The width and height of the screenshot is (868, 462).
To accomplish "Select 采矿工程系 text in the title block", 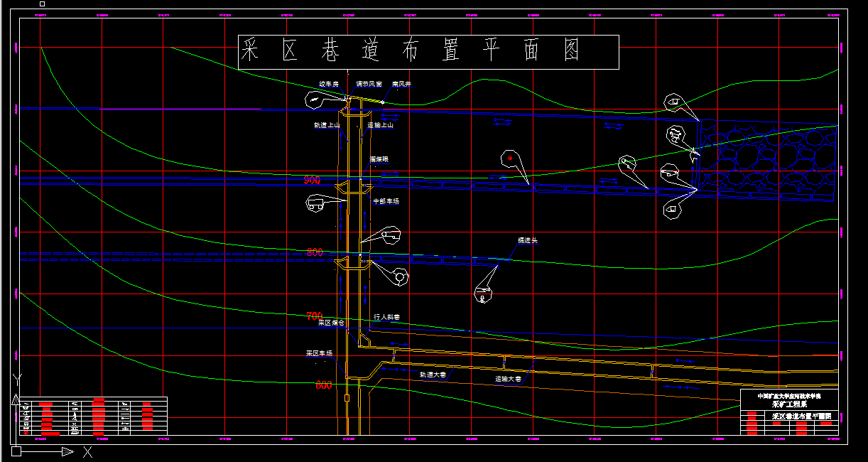I will (789, 404).
